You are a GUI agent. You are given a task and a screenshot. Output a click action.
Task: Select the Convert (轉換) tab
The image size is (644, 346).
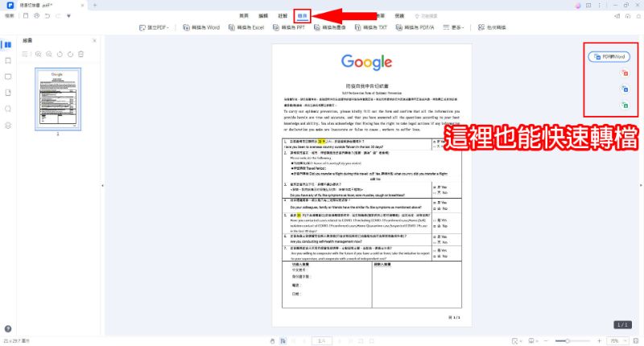[x=303, y=15]
